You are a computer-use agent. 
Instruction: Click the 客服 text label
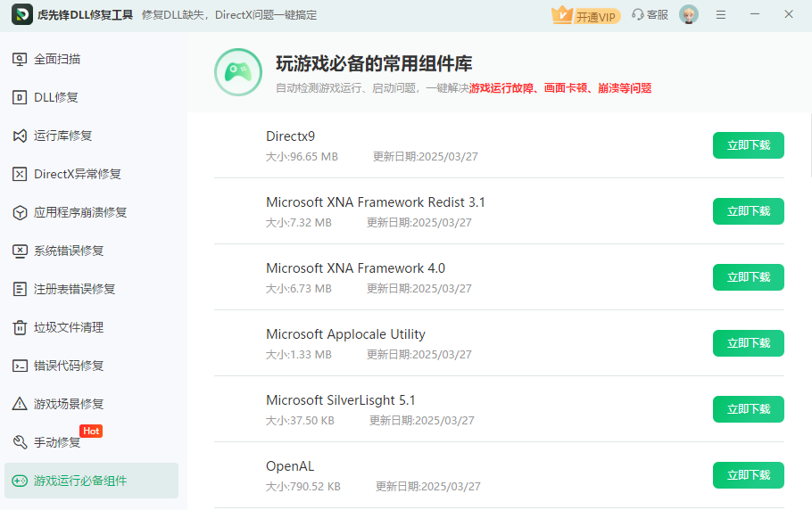658,15
